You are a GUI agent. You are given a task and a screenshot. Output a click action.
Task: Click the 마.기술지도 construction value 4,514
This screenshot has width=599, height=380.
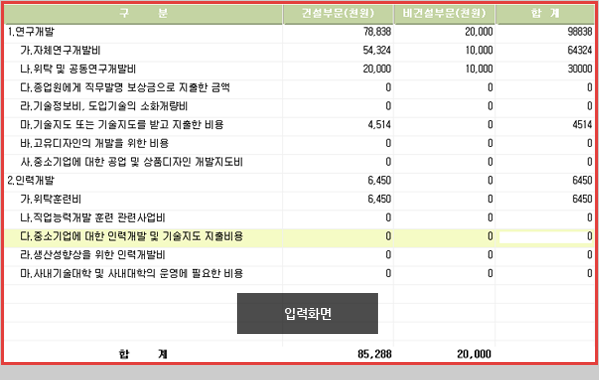tap(379, 125)
